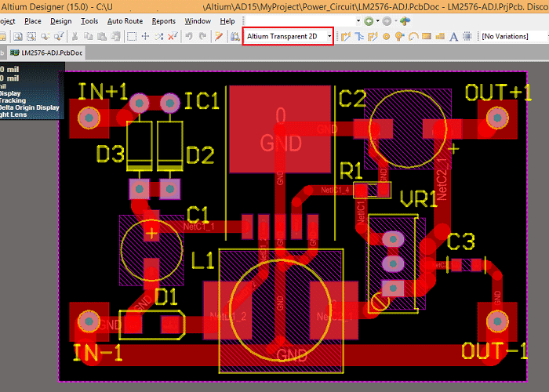
Task: Open the Auto Route menu
Action: point(125,21)
